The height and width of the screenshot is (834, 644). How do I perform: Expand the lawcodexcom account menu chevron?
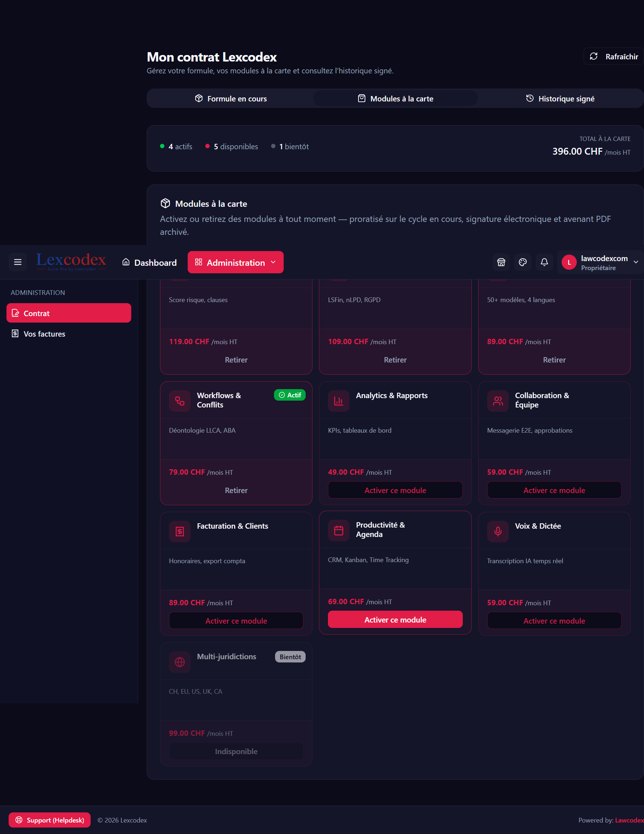(x=636, y=262)
